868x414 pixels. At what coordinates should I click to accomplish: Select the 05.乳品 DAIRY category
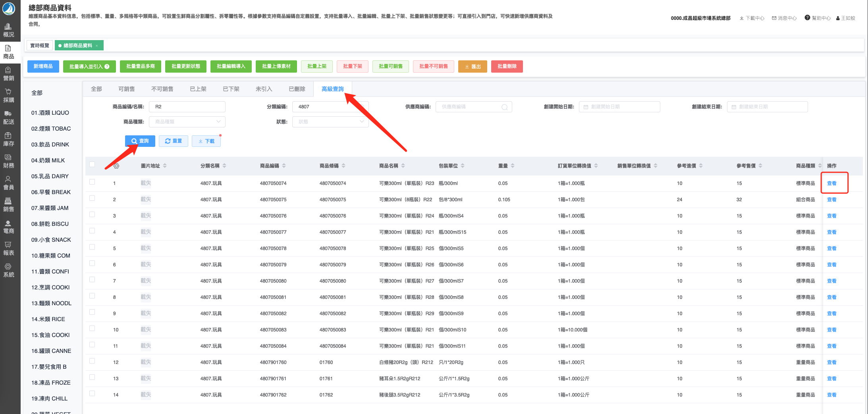point(50,176)
